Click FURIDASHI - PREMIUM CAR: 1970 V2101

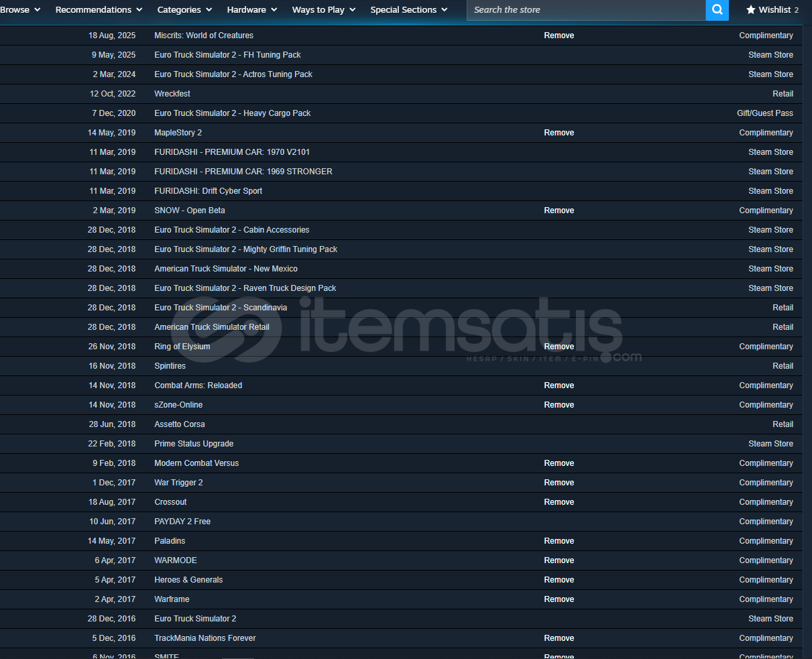[x=232, y=152]
